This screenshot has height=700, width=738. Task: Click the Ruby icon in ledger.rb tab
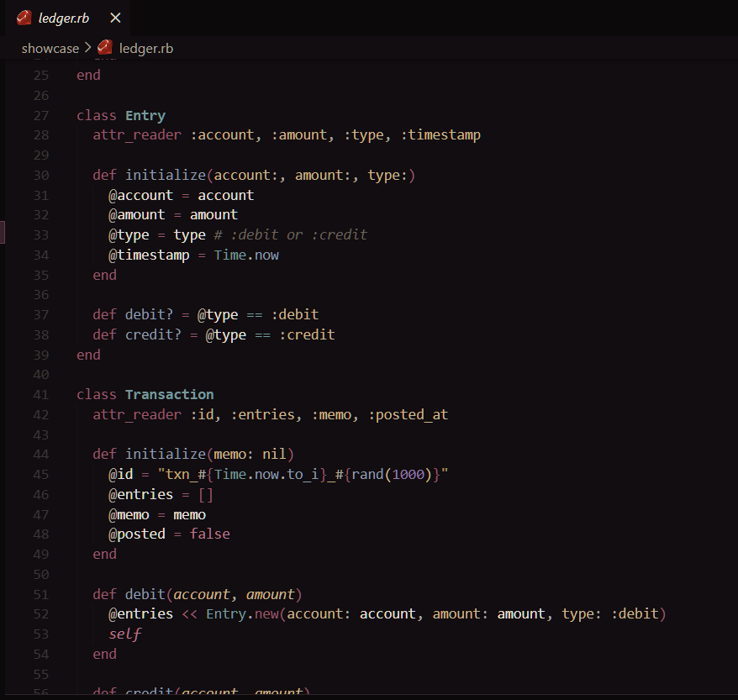coord(24,18)
